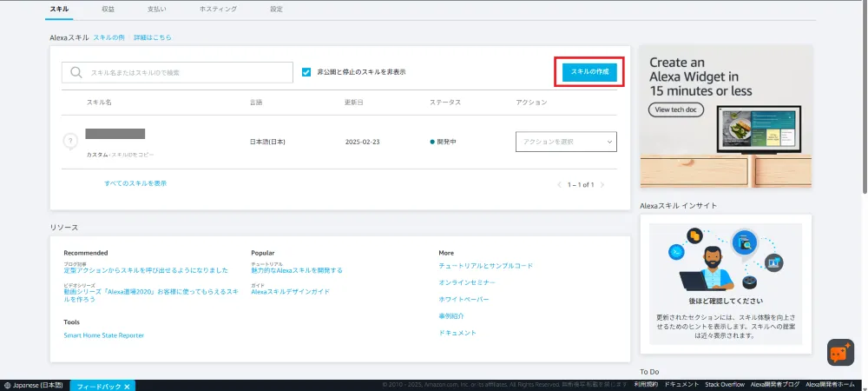
Task: Click the skill question-mark placeholder icon
Action: 69,142
